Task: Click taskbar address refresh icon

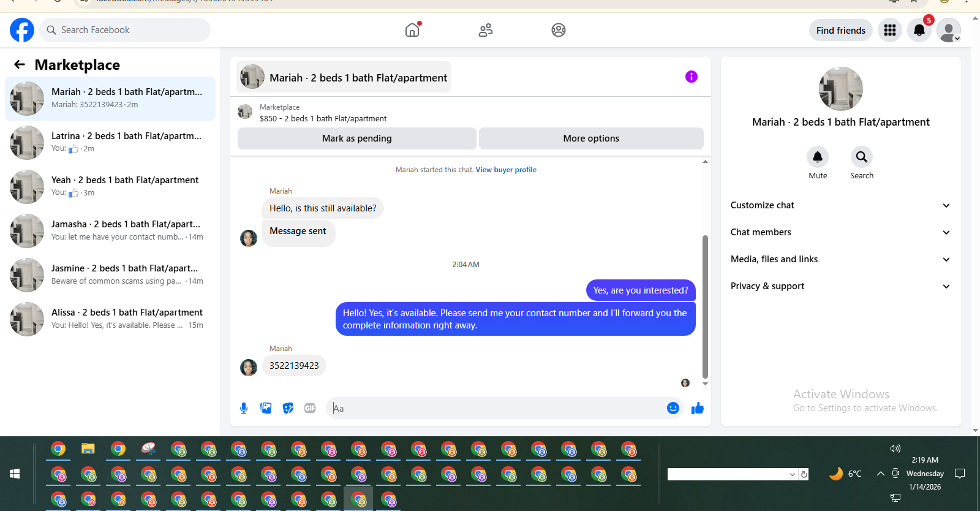Action: (x=804, y=474)
